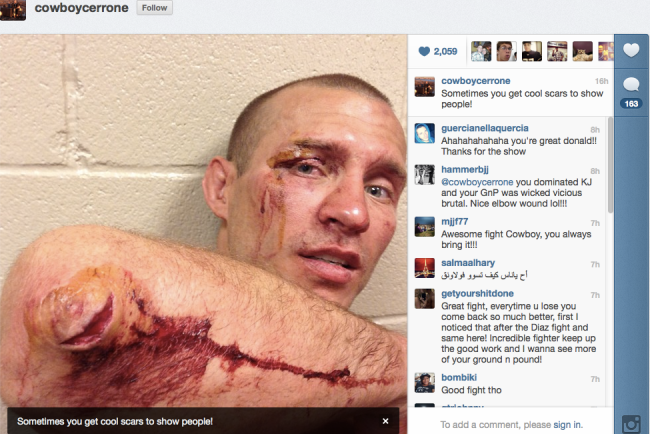Open cowboycerrone profile avatar in header
Screen dimensions: 650x434
point(13,10)
